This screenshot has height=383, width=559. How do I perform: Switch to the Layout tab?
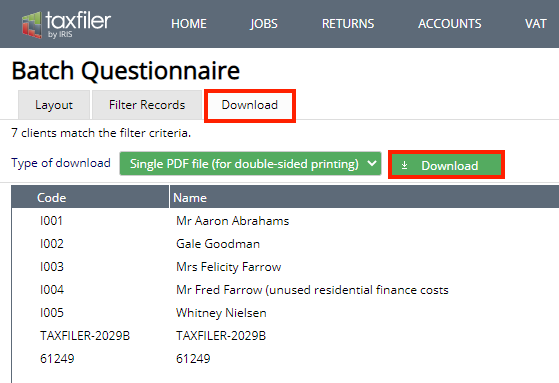pos(54,105)
